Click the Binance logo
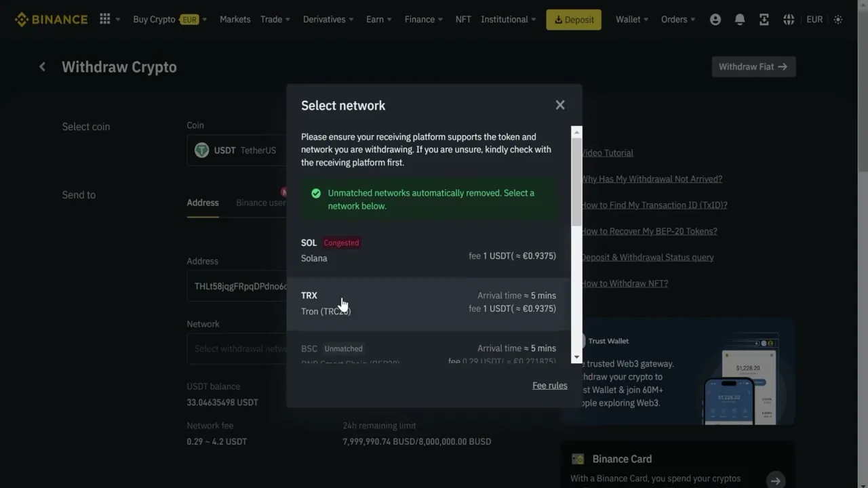 pos(51,19)
